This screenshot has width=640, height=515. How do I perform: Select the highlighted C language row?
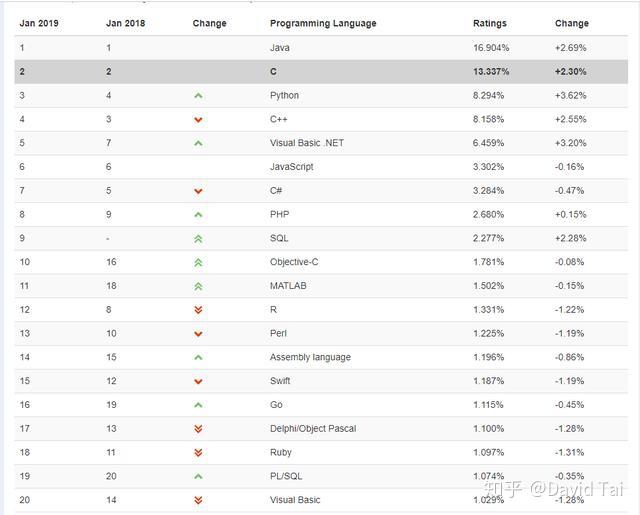coord(320,72)
